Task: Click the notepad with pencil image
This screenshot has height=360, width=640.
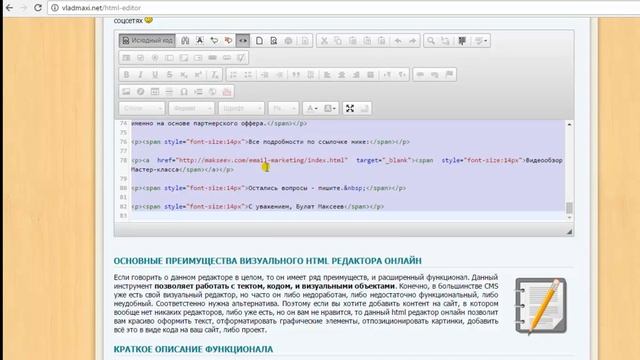Action: tap(541, 306)
